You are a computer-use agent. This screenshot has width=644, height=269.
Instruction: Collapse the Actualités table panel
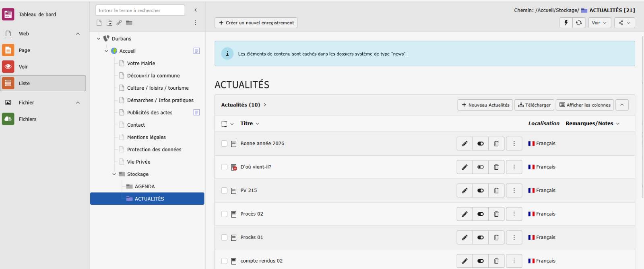click(622, 105)
